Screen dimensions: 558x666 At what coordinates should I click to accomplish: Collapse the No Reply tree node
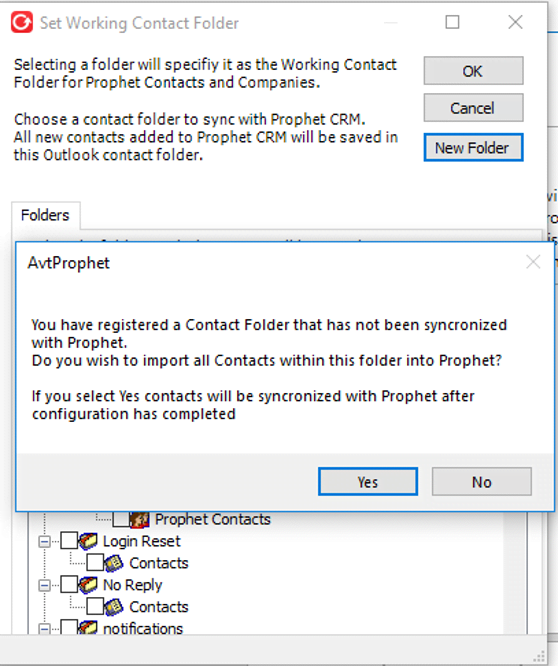tap(44, 586)
